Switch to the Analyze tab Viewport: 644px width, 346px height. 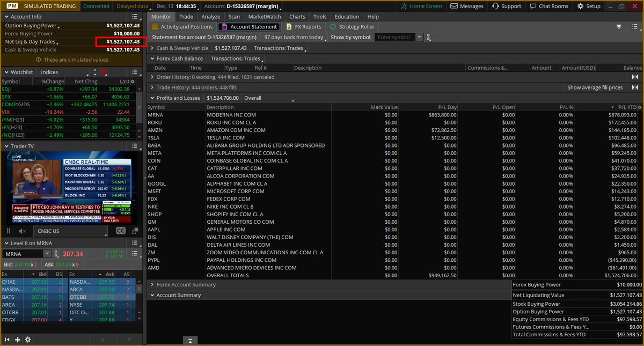tap(211, 17)
